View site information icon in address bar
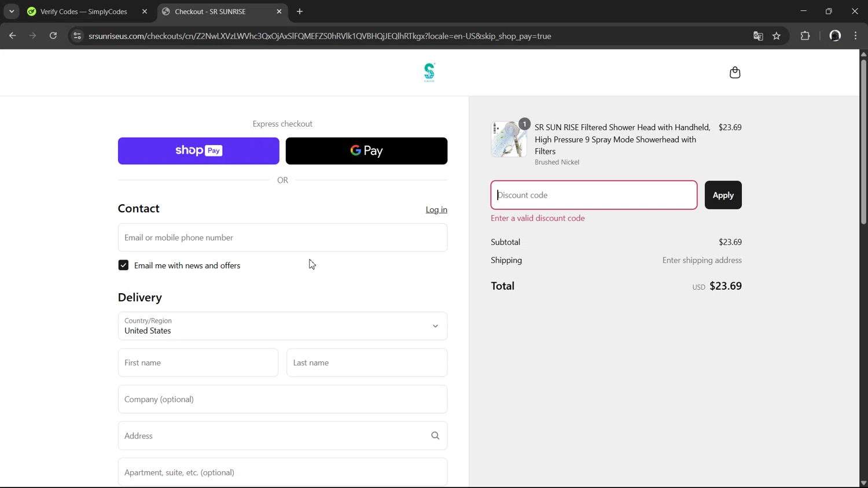 pos(77,36)
